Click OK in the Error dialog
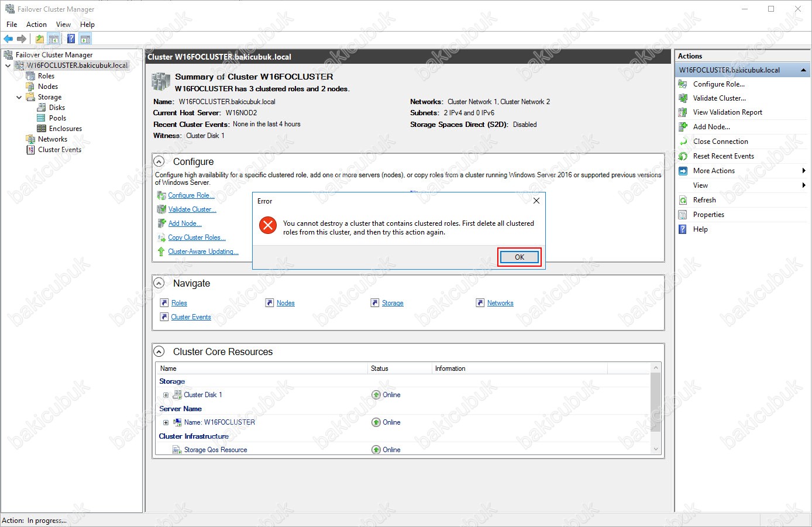Viewport: 812px width, 527px height. (x=519, y=257)
